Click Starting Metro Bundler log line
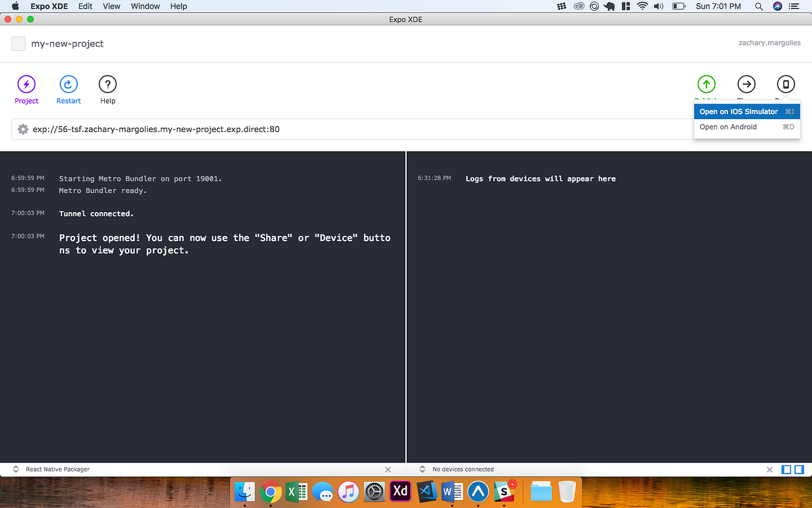Screen dimensions: 812x508 pos(141,179)
